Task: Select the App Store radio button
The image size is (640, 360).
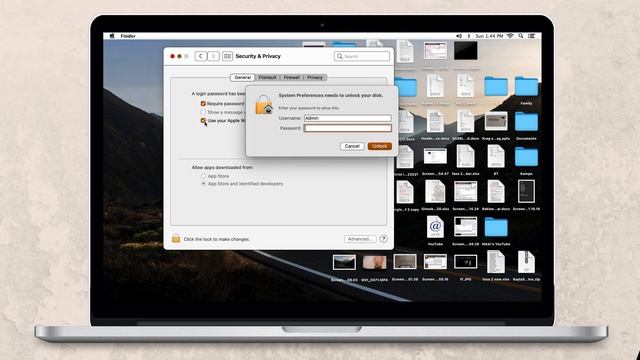Action: click(203, 176)
